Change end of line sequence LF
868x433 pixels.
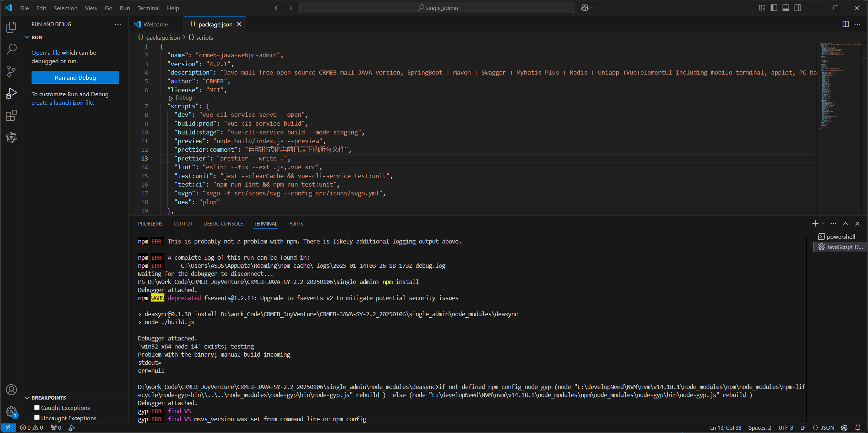point(803,428)
